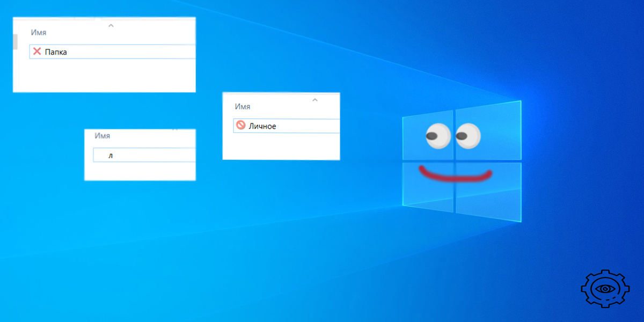Click the prohibited sign icon beside Личное
Viewport: 644px width, 322px height.
tap(241, 126)
